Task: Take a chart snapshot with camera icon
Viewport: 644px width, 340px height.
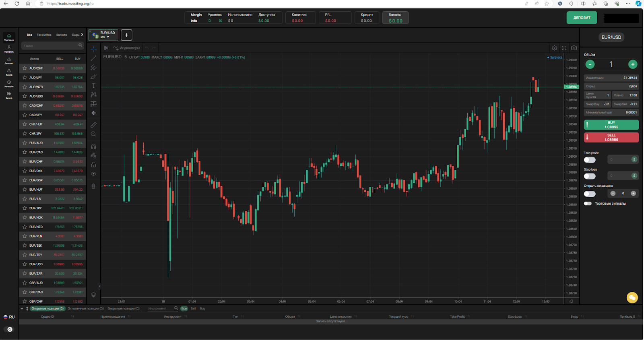Action: click(574, 48)
